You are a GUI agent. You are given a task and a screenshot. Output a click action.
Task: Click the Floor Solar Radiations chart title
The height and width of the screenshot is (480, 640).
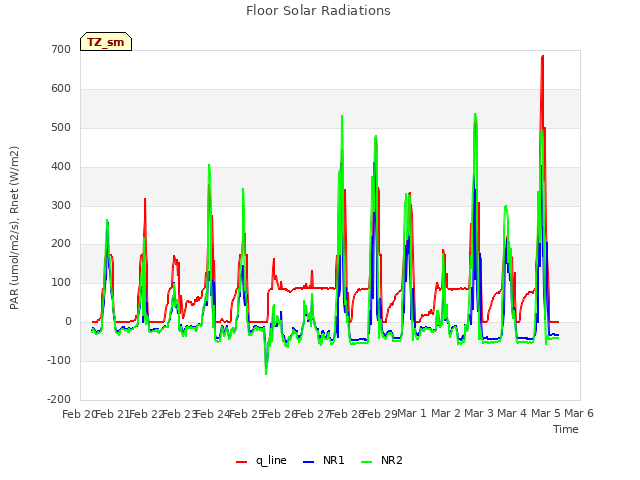click(318, 11)
